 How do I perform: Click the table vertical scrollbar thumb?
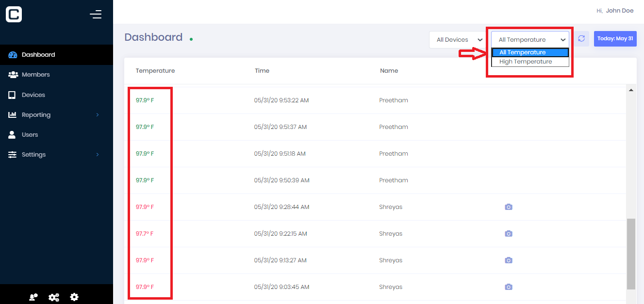pos(631,254)
